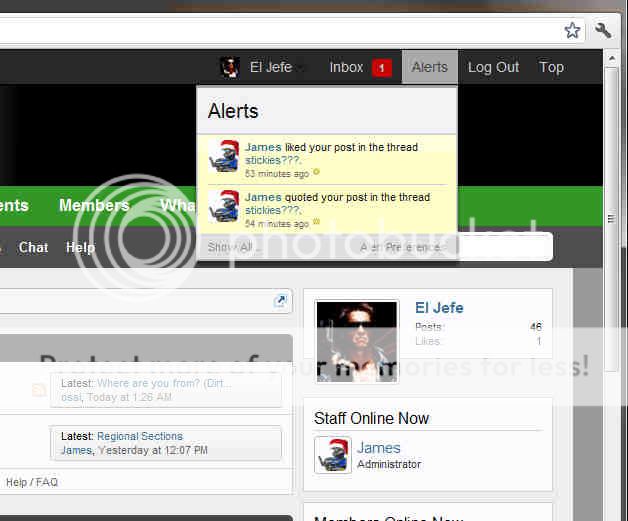Open the Inbox with 1 unread message
The height and width of the screenshot is (521, 628).
[x=358, y=67]
